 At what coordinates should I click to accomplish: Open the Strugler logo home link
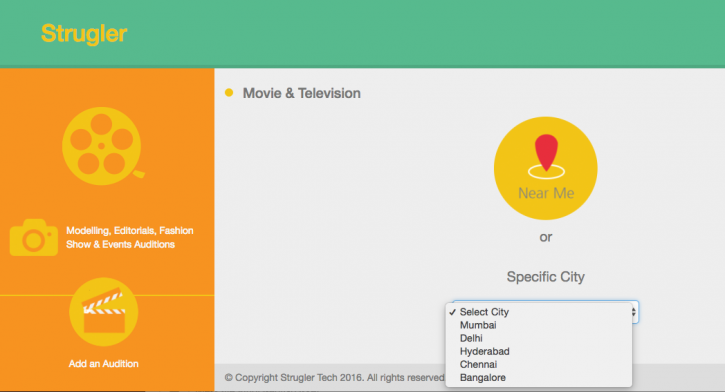click(x=84, y=33)
